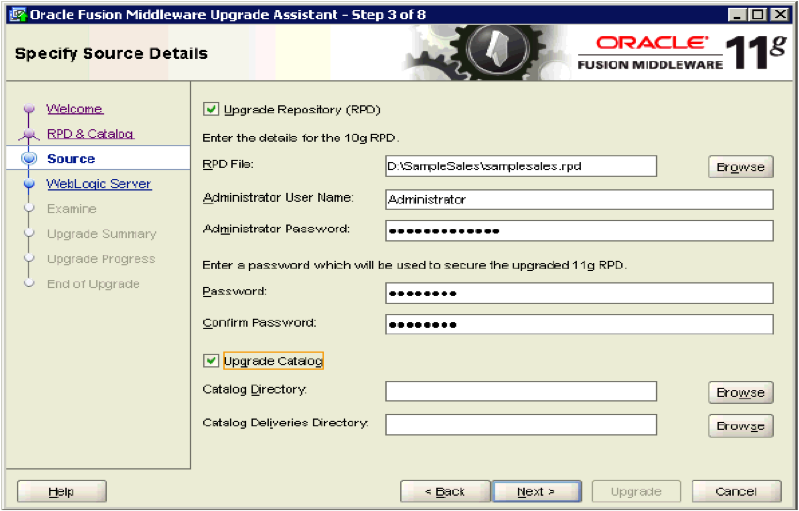The height and width of the screenshot is (511, 799).
Task: Click the RPD & Catalog step bullet icon
Action: point(29,133)
